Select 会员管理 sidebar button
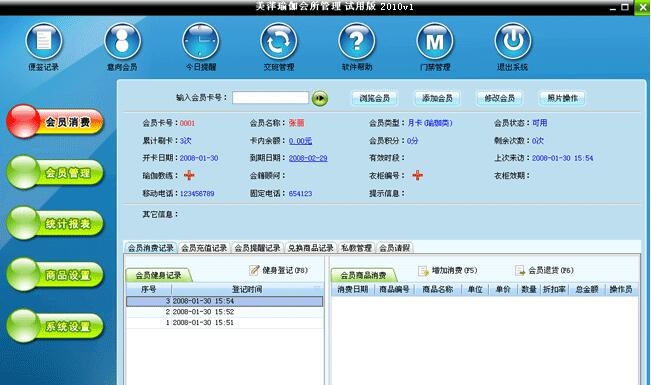651x385 pixels. click(x=55, y=172)
